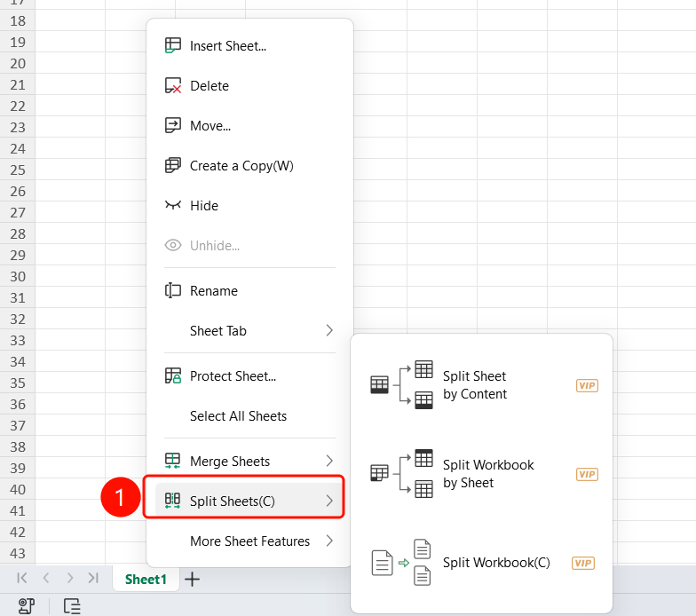Click the Merge Sheets icon
This screenshot has height=616, width=696.
pos(172,461)
